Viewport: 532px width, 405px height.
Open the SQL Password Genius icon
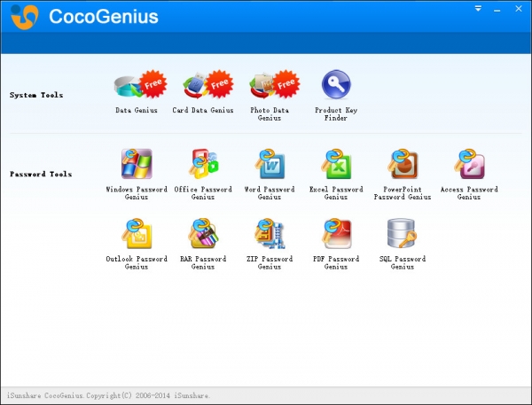tap(402, 233)
